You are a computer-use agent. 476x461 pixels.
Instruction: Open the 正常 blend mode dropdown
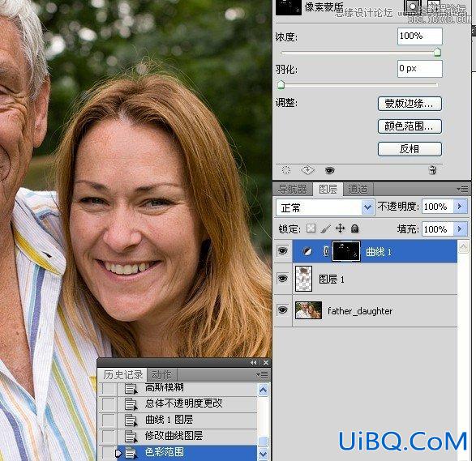click(325, 207)
